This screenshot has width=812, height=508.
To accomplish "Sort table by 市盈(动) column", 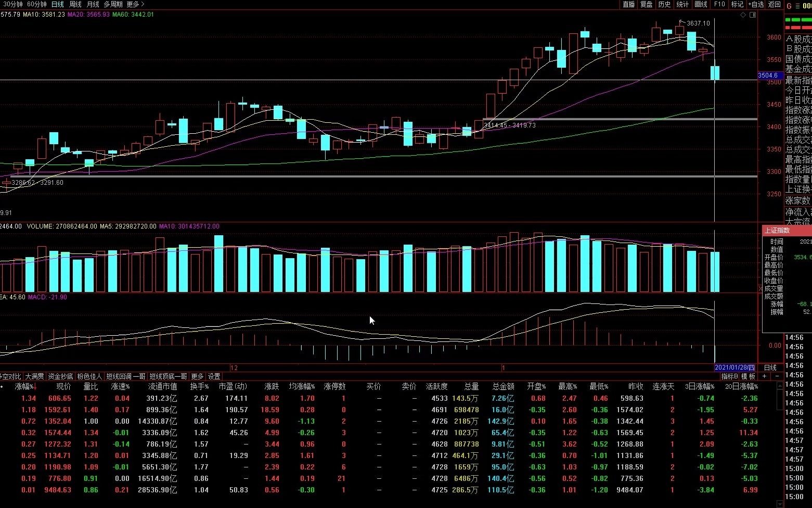I will [x=233, y=387].
